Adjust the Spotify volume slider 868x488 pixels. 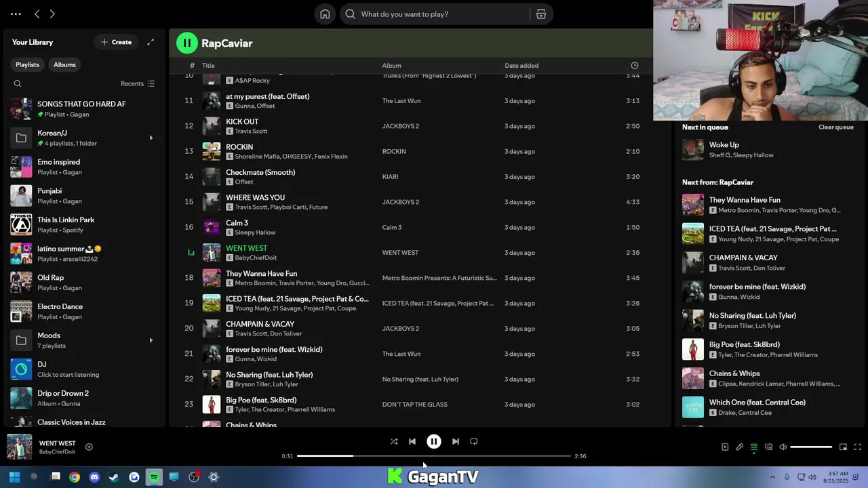(x=811, y=447)
